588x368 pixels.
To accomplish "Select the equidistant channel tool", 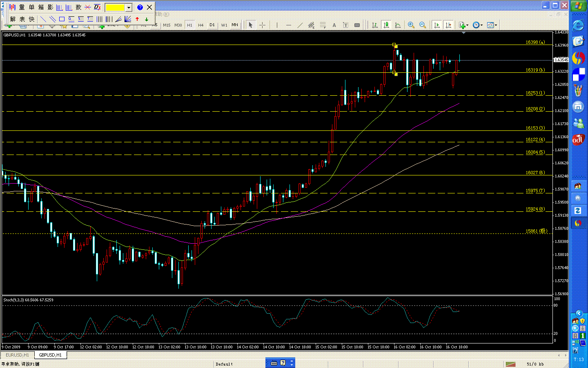I will [311, 25].
